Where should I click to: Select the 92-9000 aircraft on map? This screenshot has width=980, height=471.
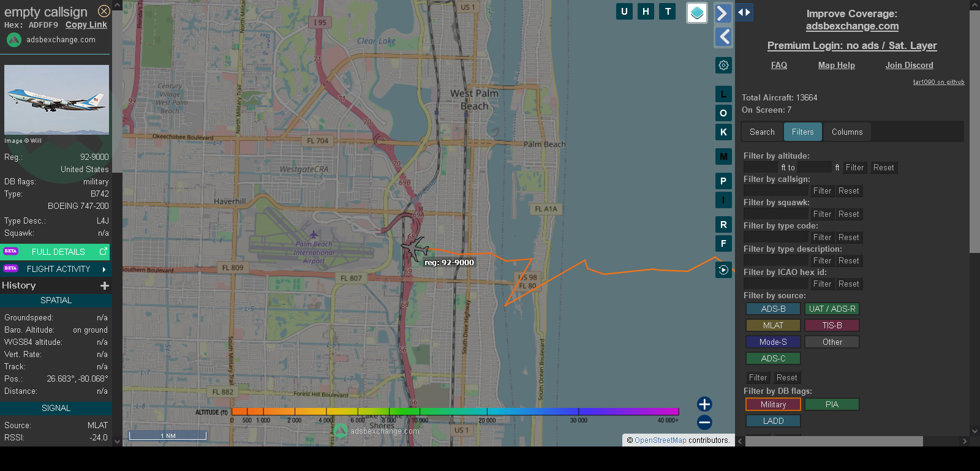[x=416, y=249]
